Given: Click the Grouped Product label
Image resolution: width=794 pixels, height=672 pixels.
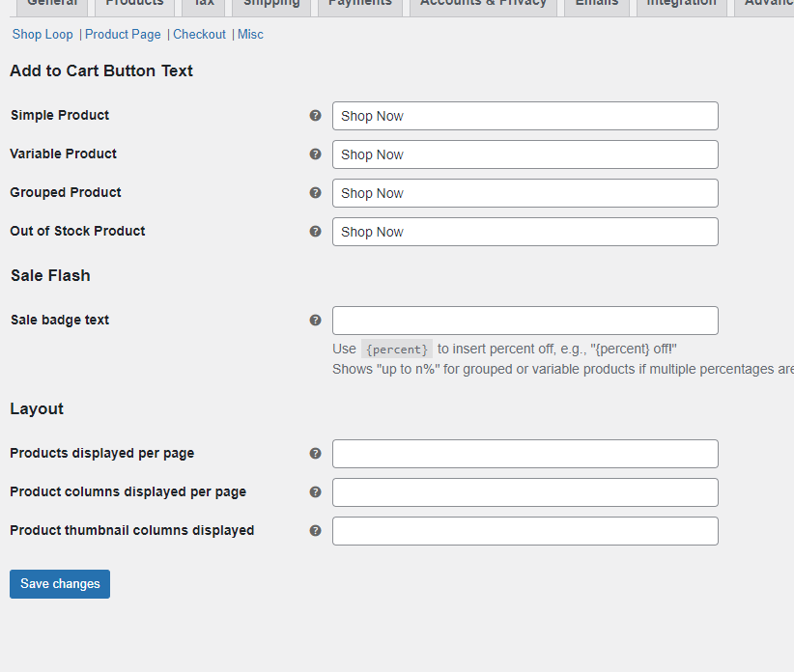Looking at the screenshot, I should 66,192.
